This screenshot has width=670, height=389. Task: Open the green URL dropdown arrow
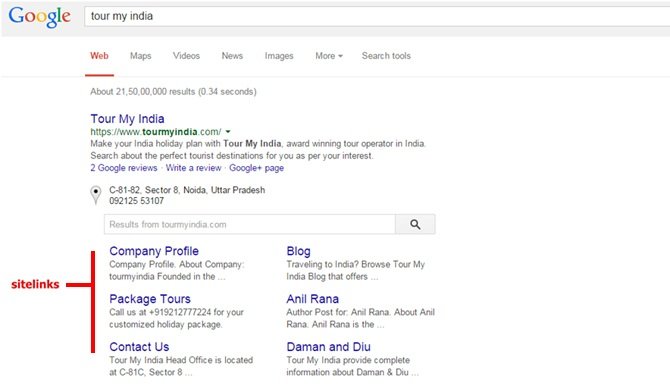point(228,132)
